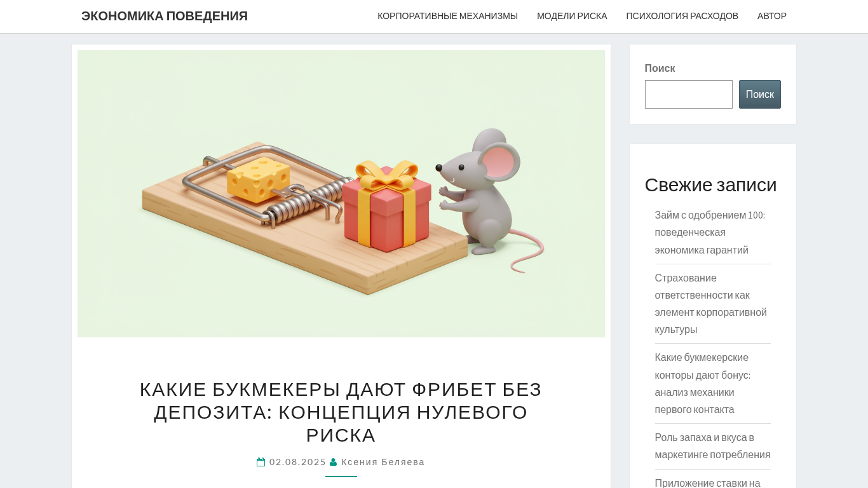Focus the search text field

tap(688, 94)
